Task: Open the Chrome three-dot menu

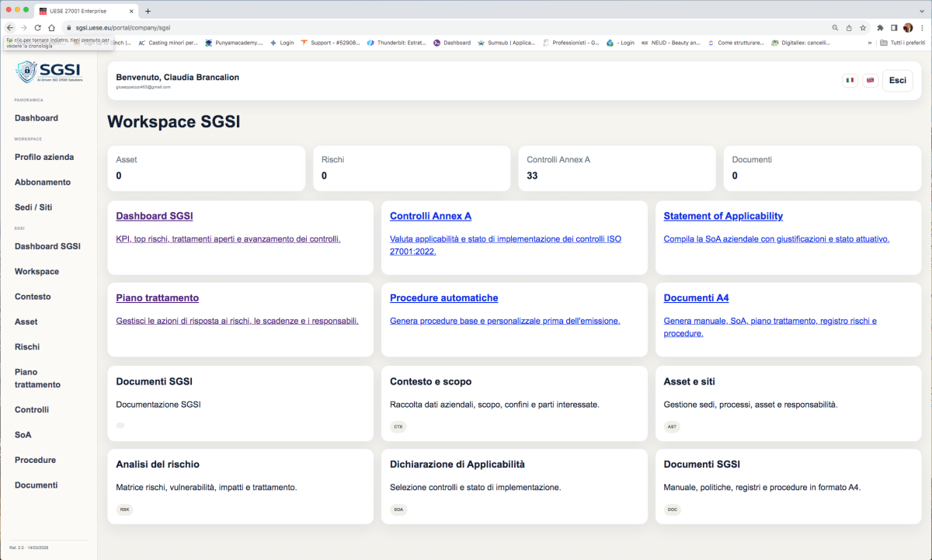Action: [922, 27]
